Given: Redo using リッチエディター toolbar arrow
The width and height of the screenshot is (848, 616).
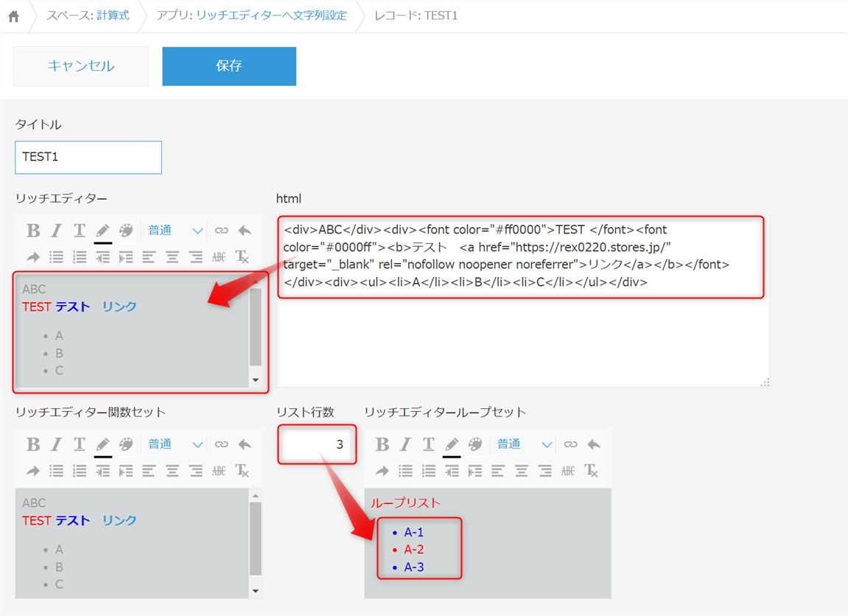Looking at the screenshot, I should (33, 257).
